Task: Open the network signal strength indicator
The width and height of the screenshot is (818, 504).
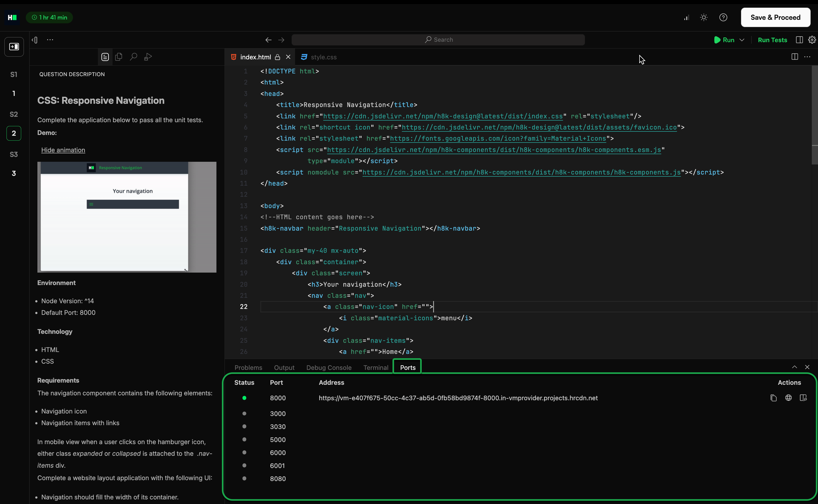Action: coord(686,17)
